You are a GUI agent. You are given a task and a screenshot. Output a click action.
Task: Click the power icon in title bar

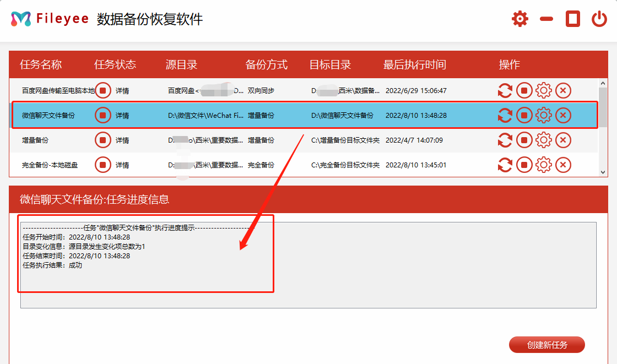click(x=600, y=18)
